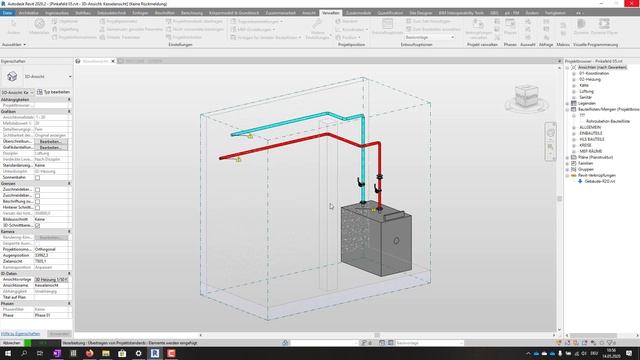The width and height of the screenshot is (640, 360).
Task: Switch to the Einfügen ribbon tab
Action: coord(140,13)
